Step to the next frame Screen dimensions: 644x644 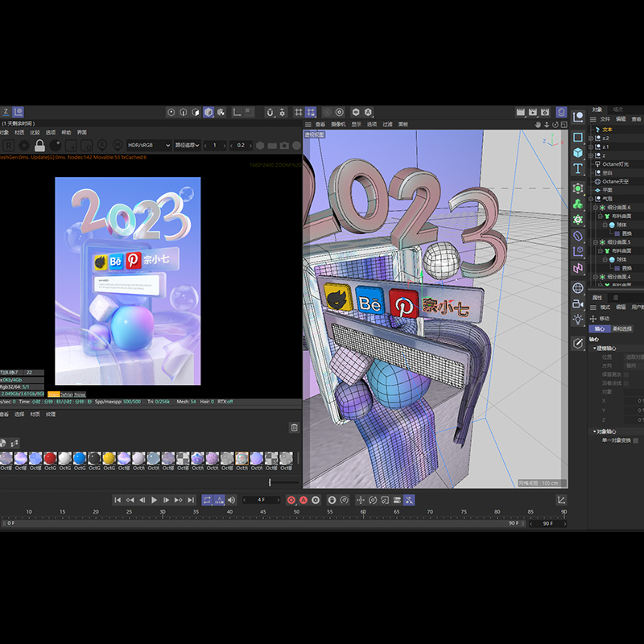167,500
